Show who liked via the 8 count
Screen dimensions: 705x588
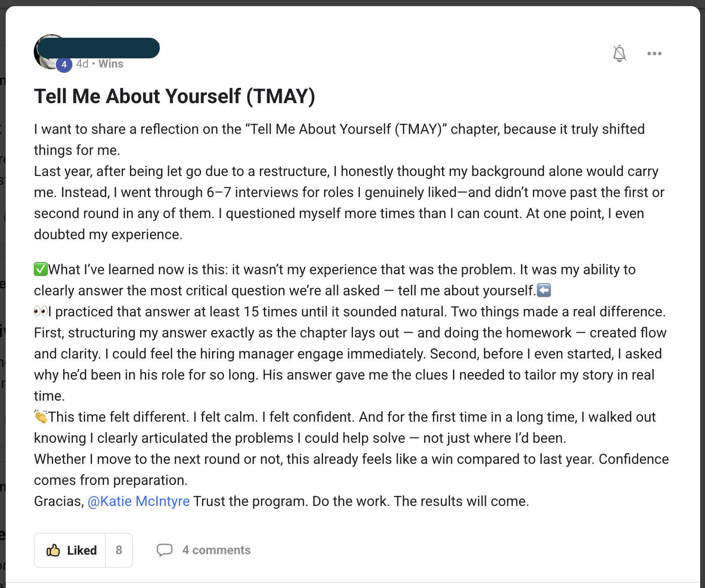(119, 550)
